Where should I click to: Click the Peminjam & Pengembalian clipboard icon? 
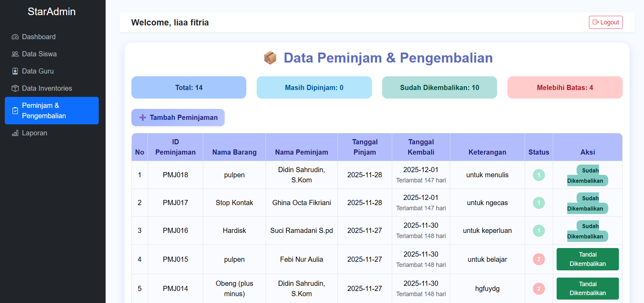15,111
